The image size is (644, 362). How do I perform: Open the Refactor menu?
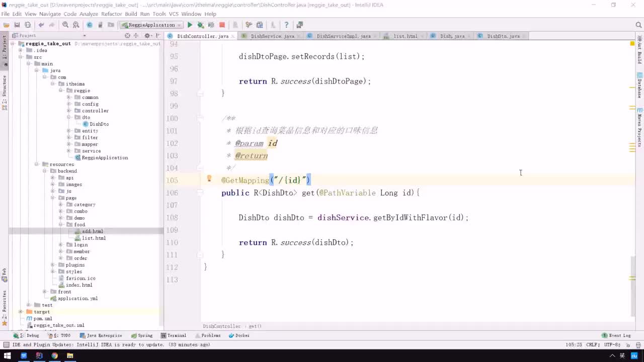click(111, 14)
